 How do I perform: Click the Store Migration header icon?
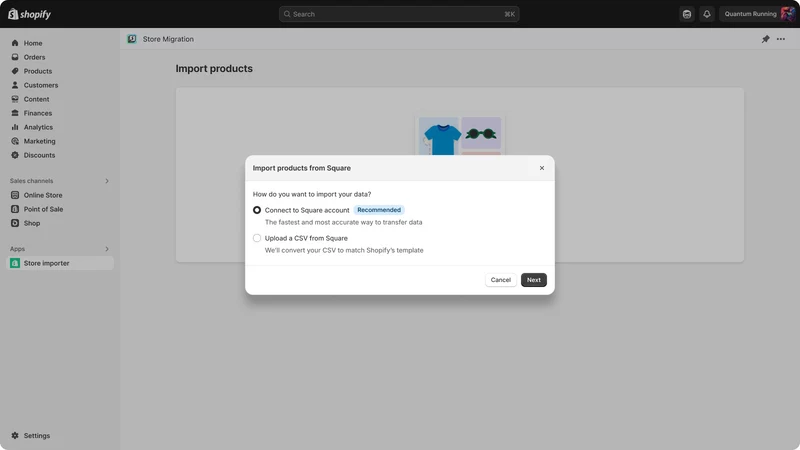(132, 39)
